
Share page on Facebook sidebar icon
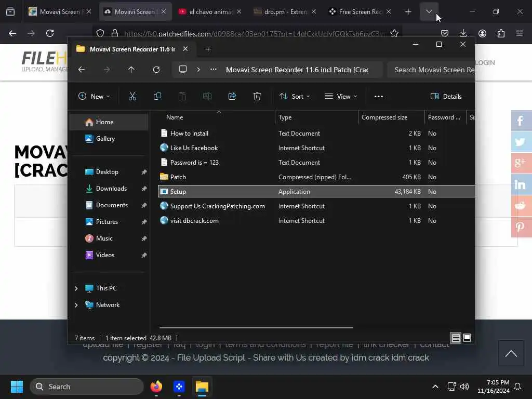(x=522, y=121)
